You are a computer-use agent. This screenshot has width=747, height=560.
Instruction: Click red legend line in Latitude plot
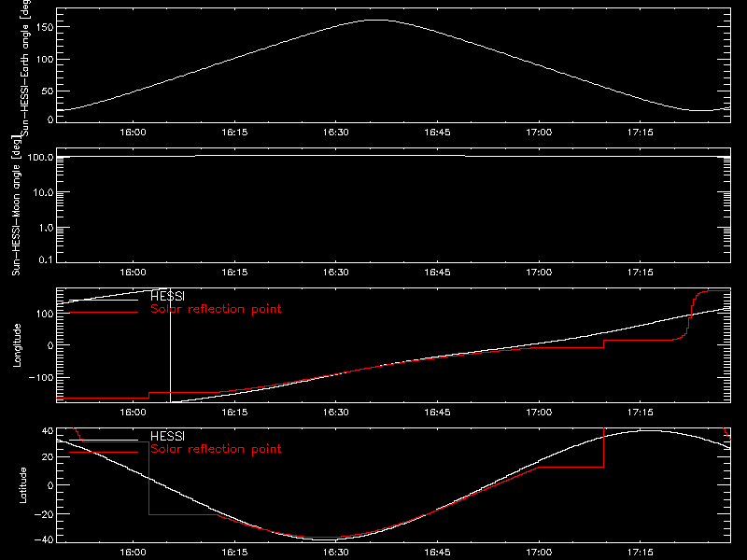tap(104, 452)
